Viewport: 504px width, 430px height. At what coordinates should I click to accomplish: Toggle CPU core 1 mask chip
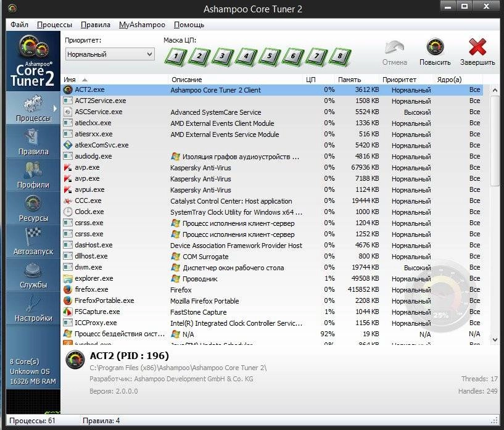(x=175, y=57)
